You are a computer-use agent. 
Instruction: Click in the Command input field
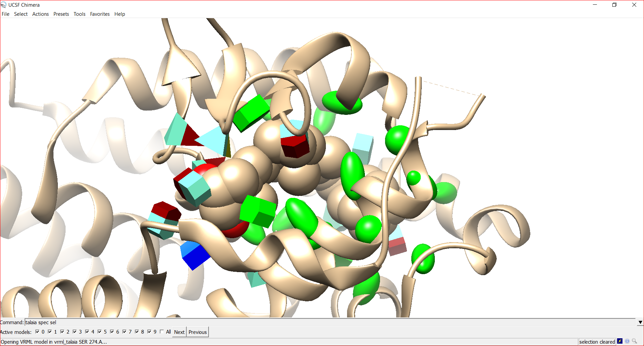pyautogui.click(x=330, y=322)
